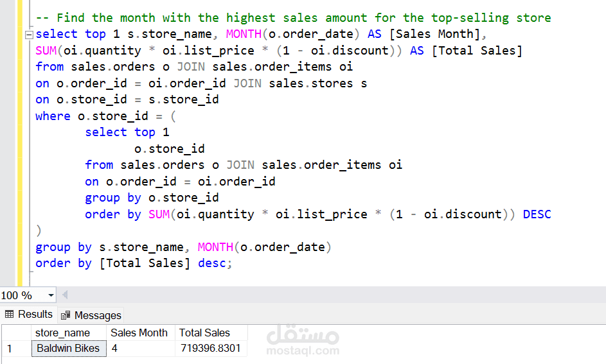The image size is (606, 364).
Task: Click the subquery select top 1 text
Action: pos(127,132)
